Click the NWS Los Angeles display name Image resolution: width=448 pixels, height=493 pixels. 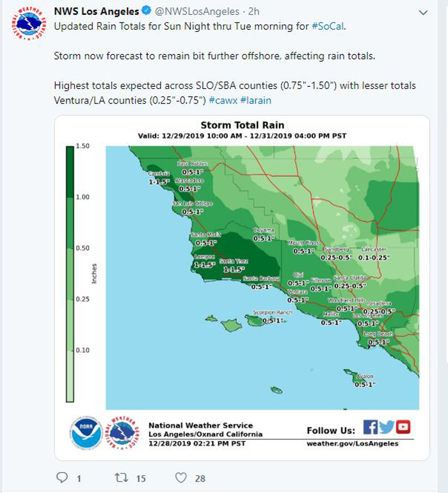pos(96,12)
